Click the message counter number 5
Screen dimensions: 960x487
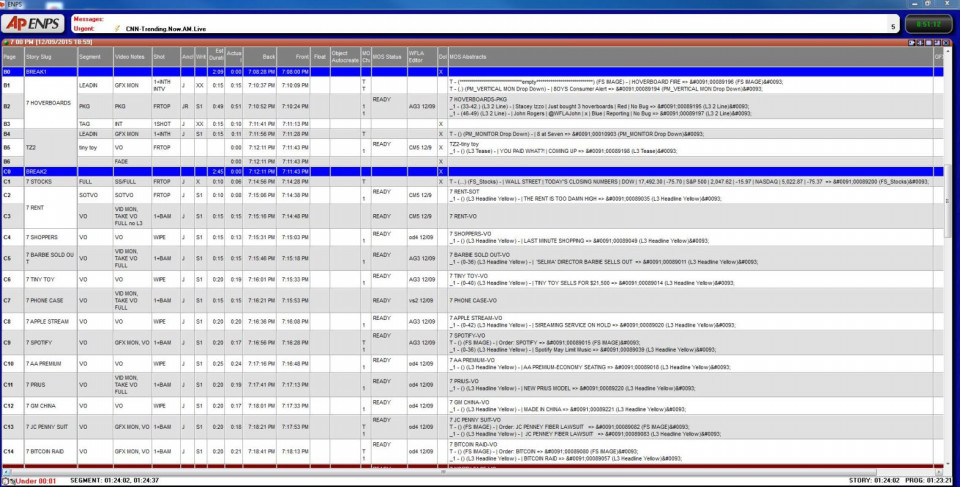pyautogui.click(x=892, y=25)
